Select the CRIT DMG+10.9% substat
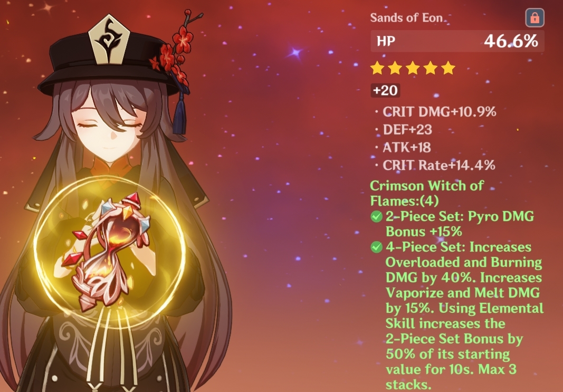 coord(439,112)
